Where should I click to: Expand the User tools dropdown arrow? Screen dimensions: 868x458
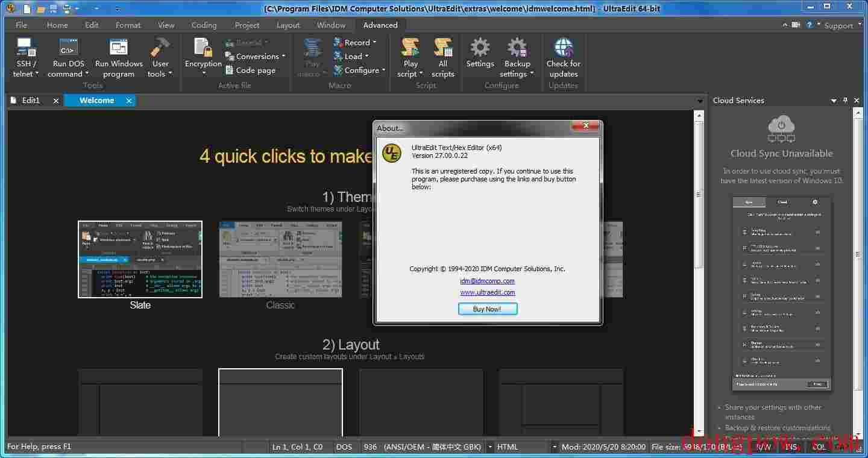pyautogui.click(x=170, y=74)
